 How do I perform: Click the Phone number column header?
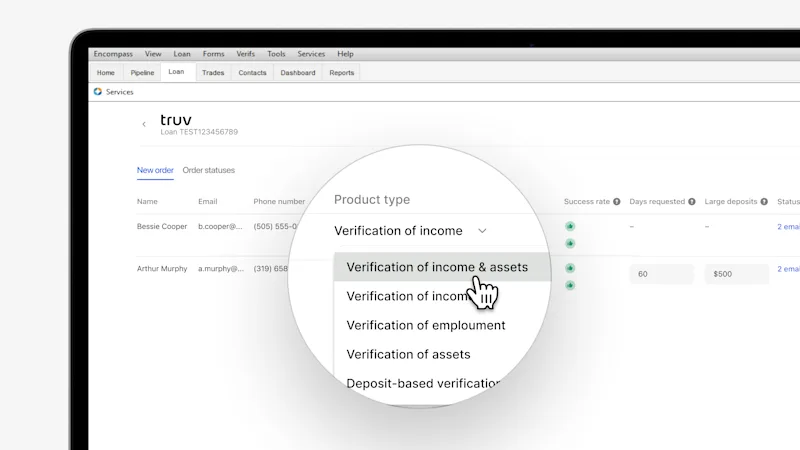point(279,202)
